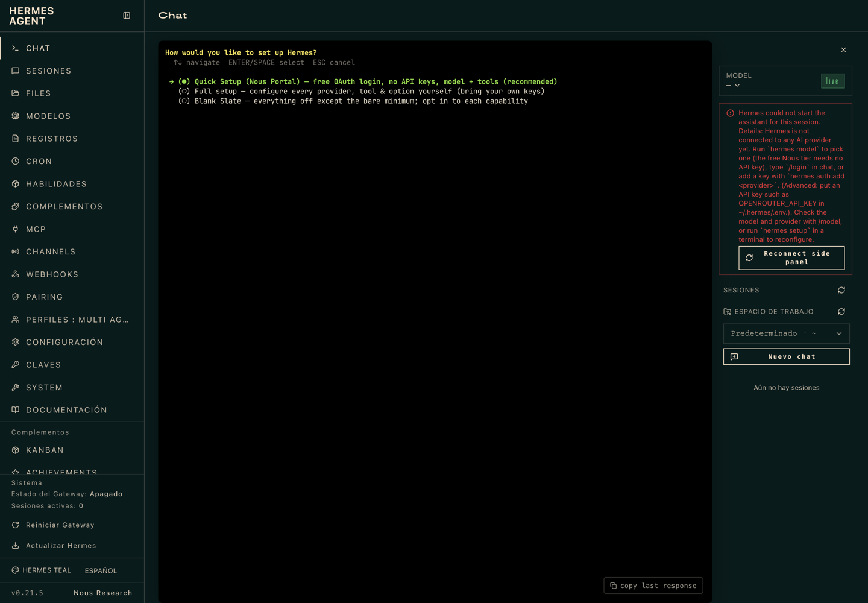Click the Files folder icon
The width and height of the screenshot is (868, 603).
[x=16, y=93]
